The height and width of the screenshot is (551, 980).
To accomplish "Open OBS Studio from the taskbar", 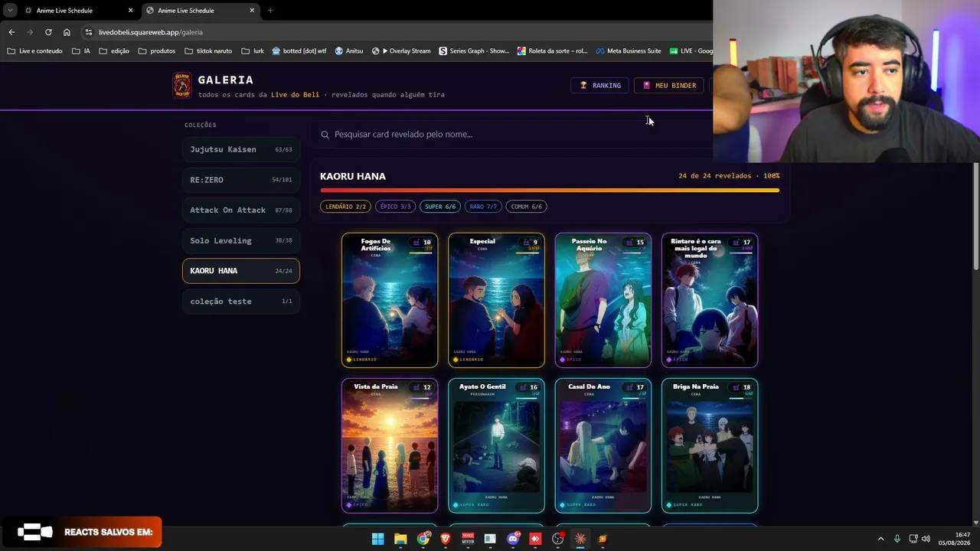I will tap(558, 539).
